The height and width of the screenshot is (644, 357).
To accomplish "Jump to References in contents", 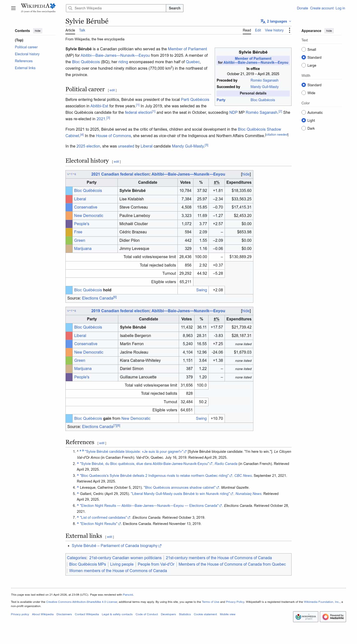I will (24, 61).
